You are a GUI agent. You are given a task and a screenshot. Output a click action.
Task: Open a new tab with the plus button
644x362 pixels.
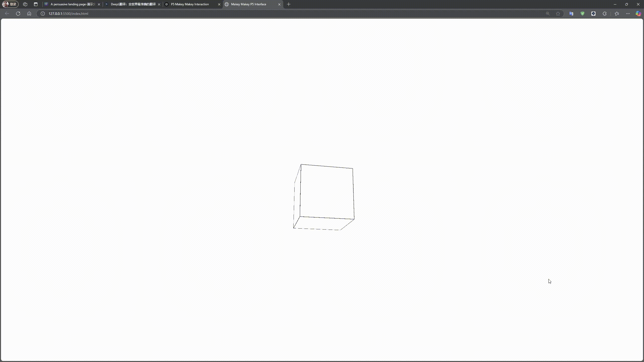click(x=288, y=4)
